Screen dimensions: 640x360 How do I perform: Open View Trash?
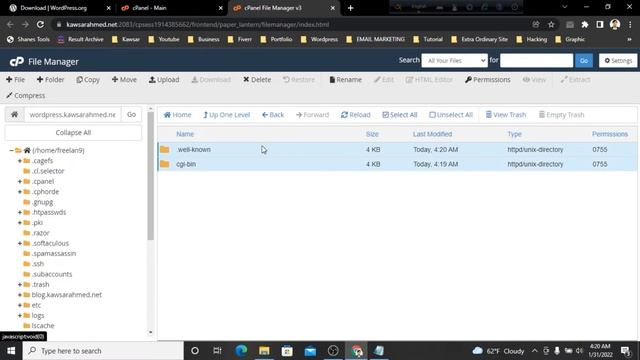(x=506, y=115)
